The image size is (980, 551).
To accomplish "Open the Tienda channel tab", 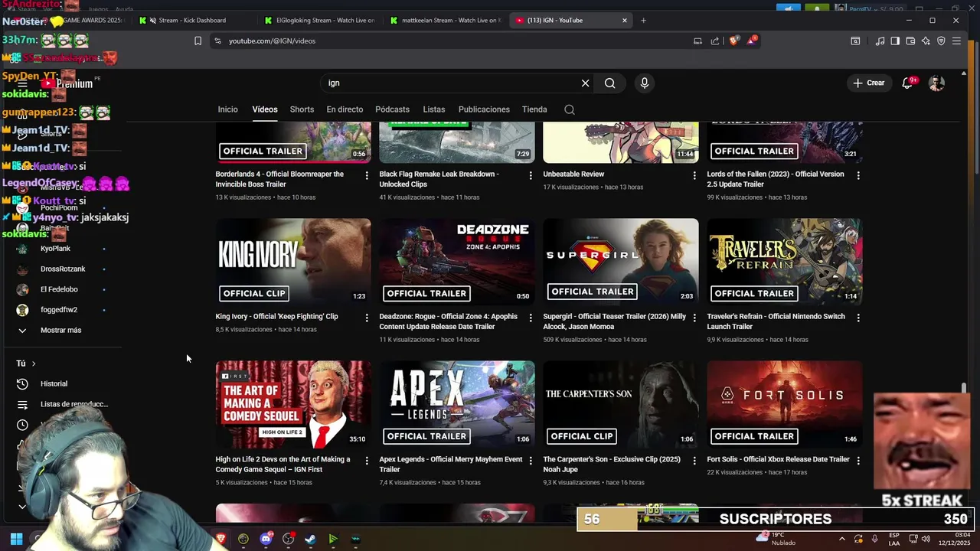I will click(x=534, y=109).
